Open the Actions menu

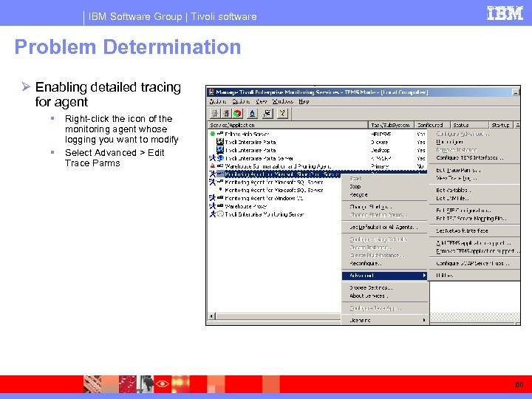coord(218,101)
